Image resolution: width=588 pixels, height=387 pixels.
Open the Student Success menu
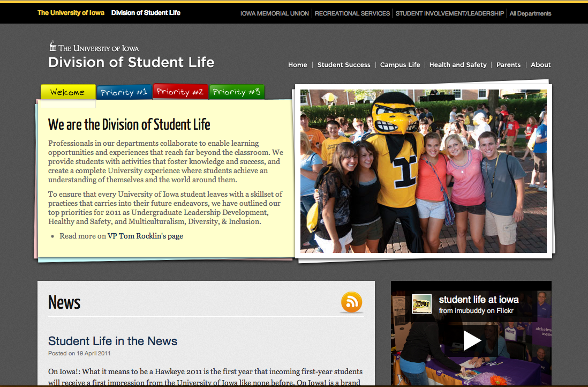[344, 64]
